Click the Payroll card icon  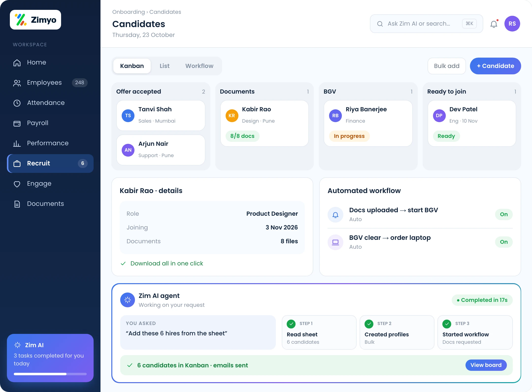point(17,123)
